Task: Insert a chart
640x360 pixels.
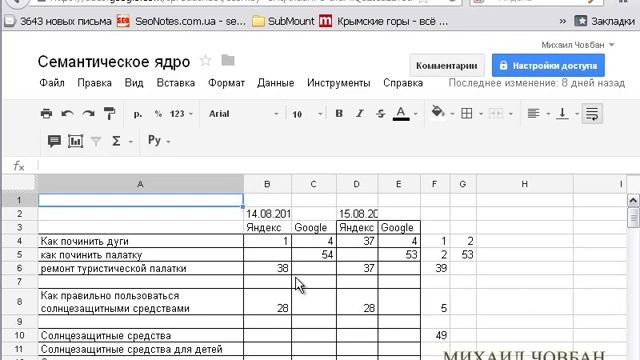Action: (76, 141)
